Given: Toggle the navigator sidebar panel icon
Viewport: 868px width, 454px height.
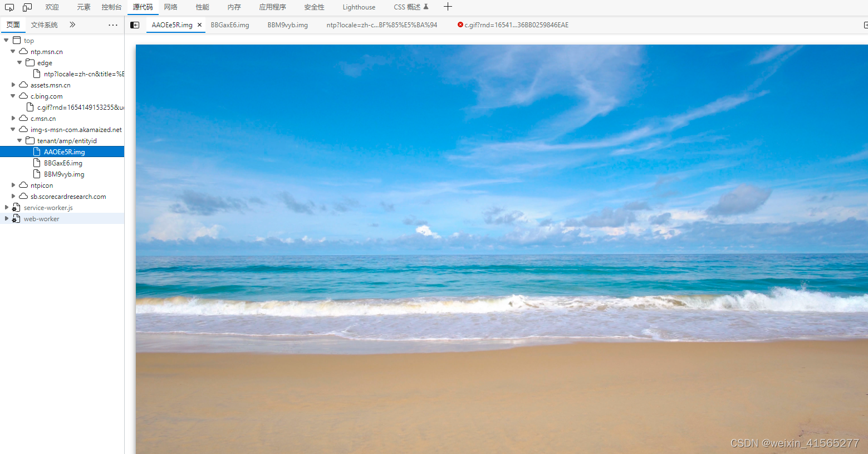Looking at the screenshot, I should pos(135,25).
